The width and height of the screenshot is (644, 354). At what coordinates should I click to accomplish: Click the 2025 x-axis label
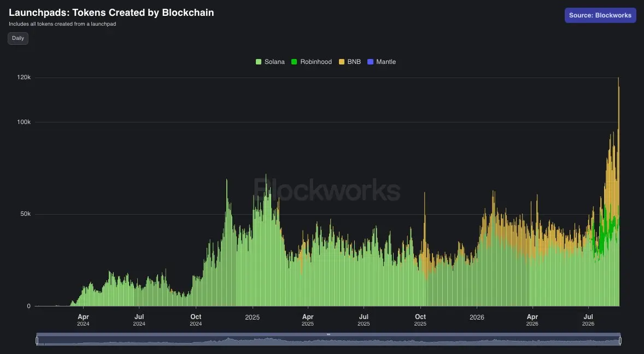pos(252,317)
